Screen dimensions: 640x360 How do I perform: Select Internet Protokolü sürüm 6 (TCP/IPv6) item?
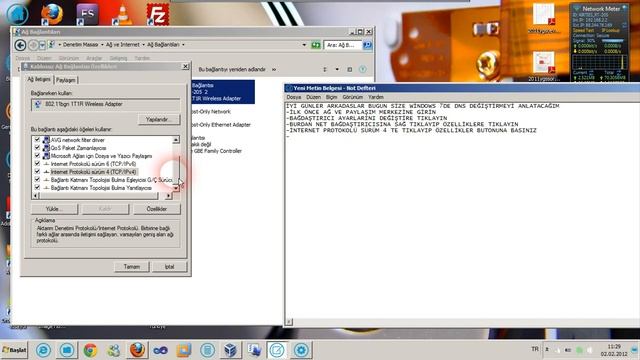[x=93, y=164]
